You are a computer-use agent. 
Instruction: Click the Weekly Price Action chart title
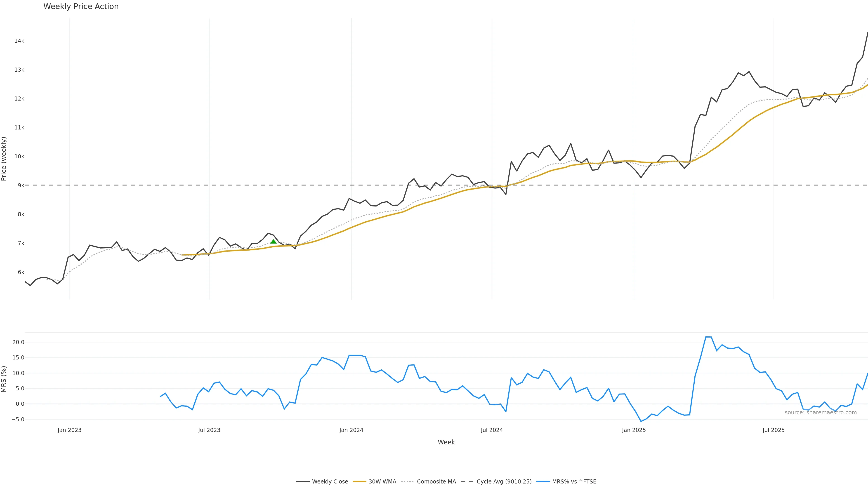(x=81, y=6)
